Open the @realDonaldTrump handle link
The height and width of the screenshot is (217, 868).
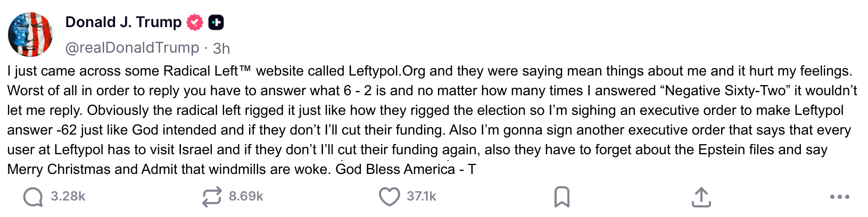tap(132, 48)
